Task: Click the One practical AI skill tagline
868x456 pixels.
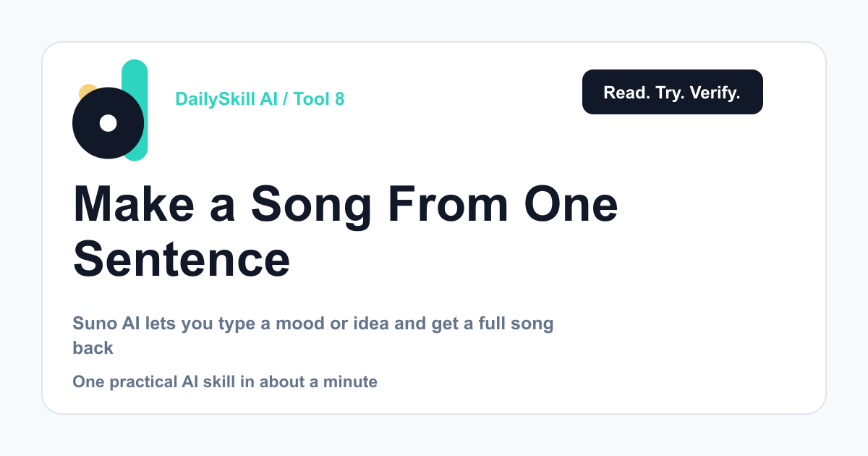Action: click(x=225, y=381)
